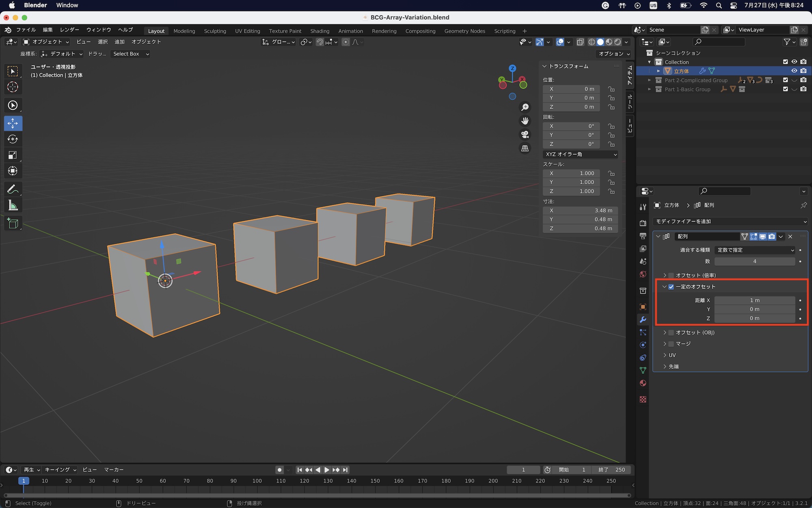Switch to the Sculpting workspace tab
The image size is (812, 508).
click(215, 31)
